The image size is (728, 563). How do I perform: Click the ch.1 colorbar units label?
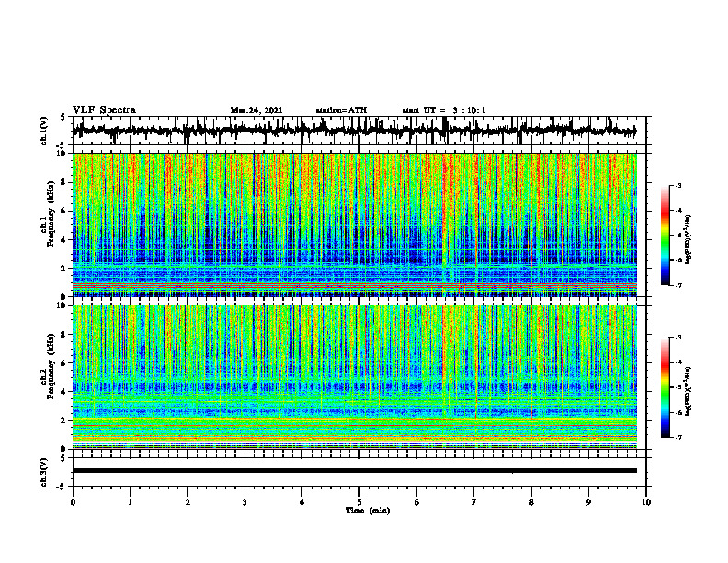(x=689, y=239)
